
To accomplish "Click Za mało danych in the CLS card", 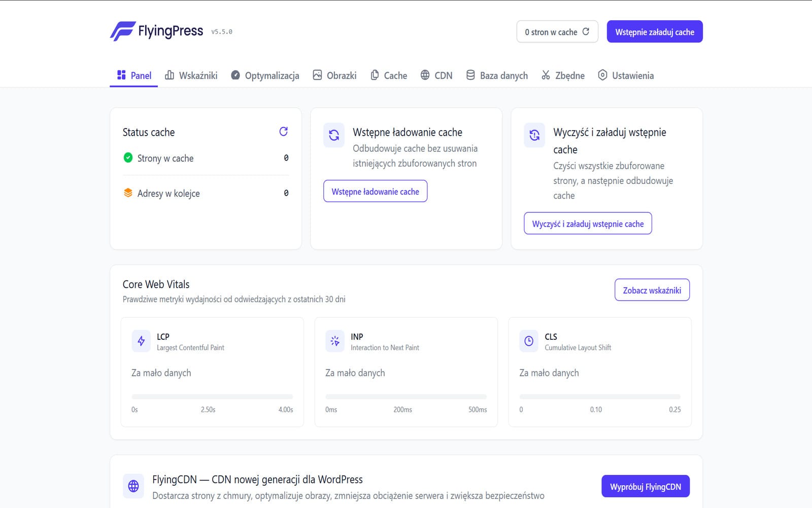I will pyautogui.click(x=549, y=372).
